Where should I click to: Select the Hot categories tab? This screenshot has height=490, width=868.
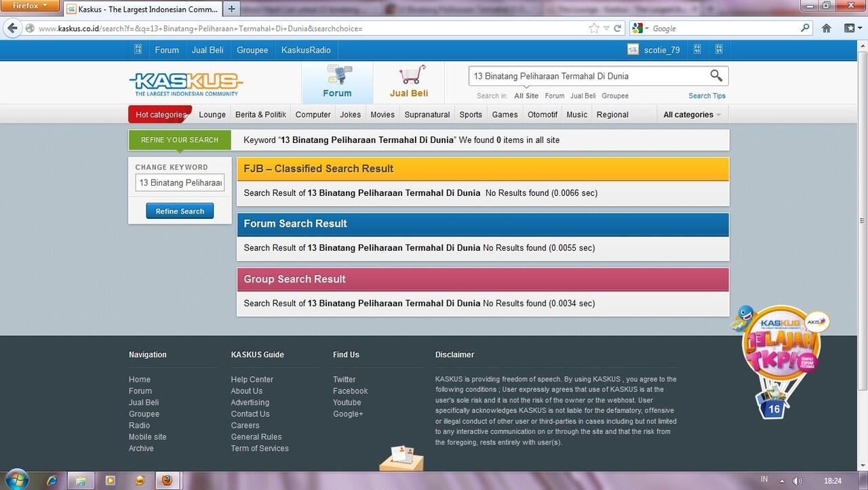[x=160, y=115]
